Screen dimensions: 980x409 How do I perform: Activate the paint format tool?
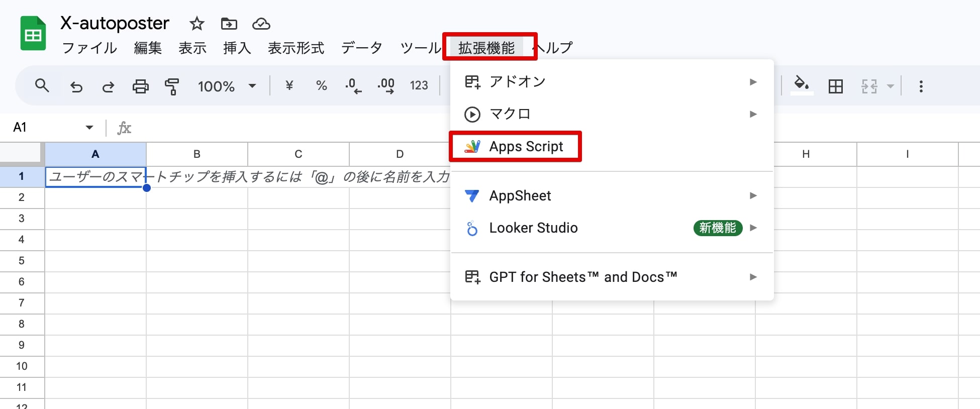point(172,86)
